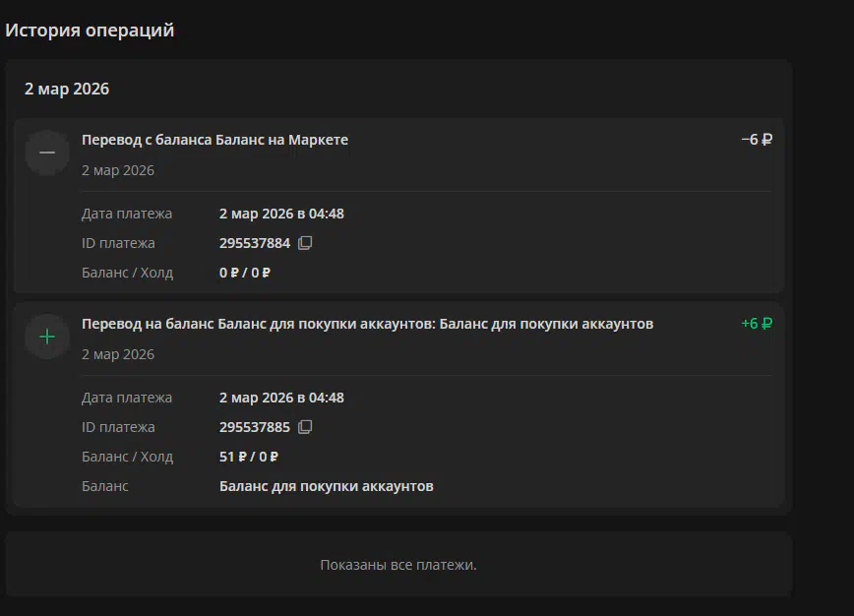
Task: Click the "Баланс / Холд" label in the first transaction
Action: 127,273
